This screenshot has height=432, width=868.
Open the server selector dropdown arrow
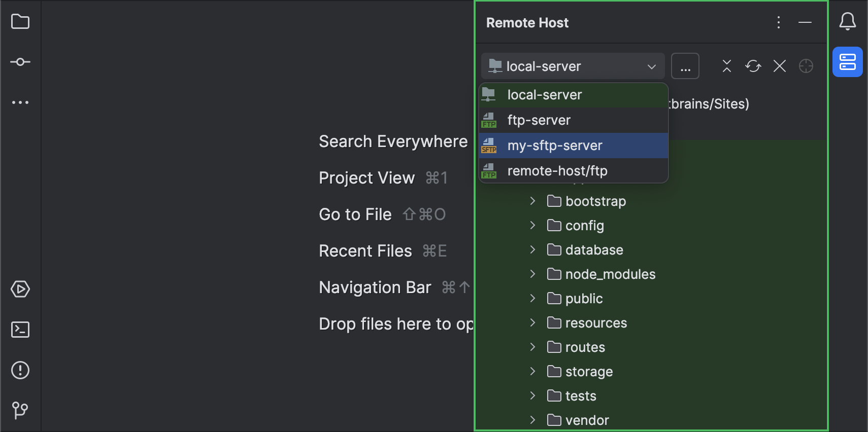pyautogui.click(x=652, y=66)
